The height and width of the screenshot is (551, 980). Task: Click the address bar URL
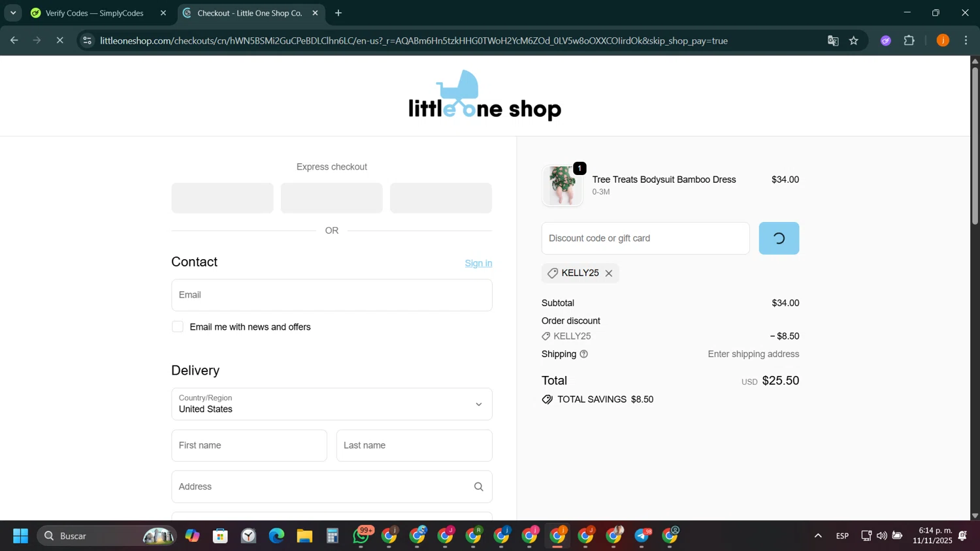click(x=414, y=40)
